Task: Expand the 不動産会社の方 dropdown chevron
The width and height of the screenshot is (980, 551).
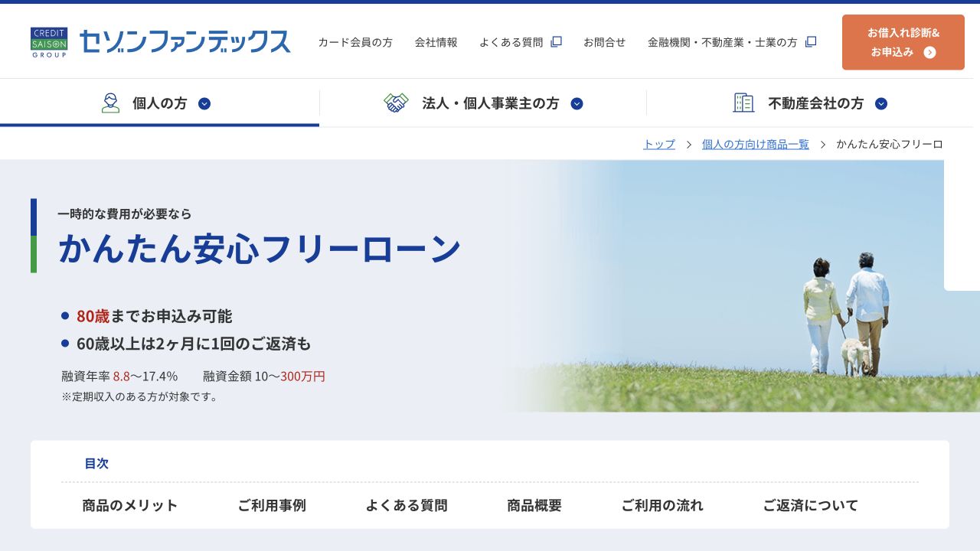Action: (881, 103)
